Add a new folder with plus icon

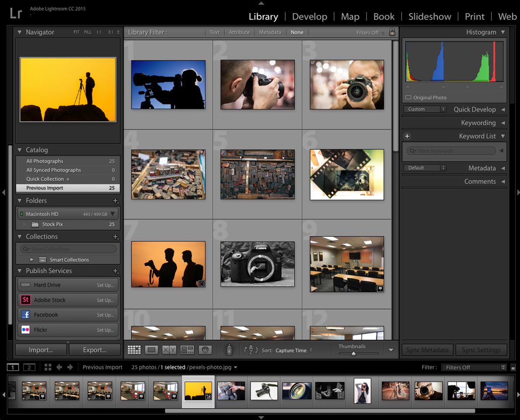pos(115,201)
